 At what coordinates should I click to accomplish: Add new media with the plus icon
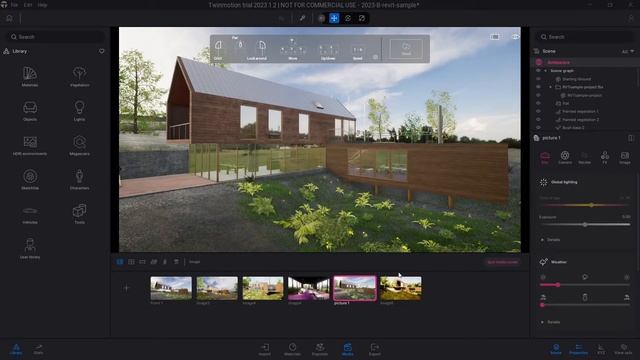(126, 288)
